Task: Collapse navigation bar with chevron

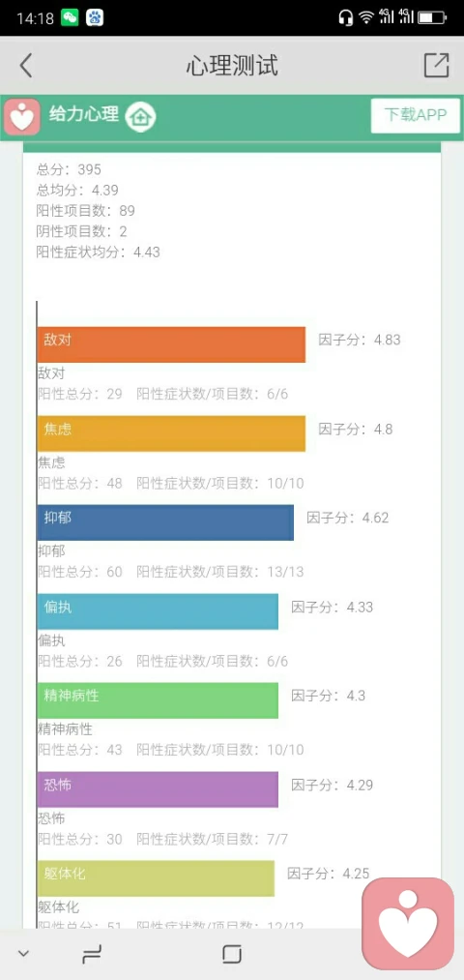Action: click(x=24, y=954)
